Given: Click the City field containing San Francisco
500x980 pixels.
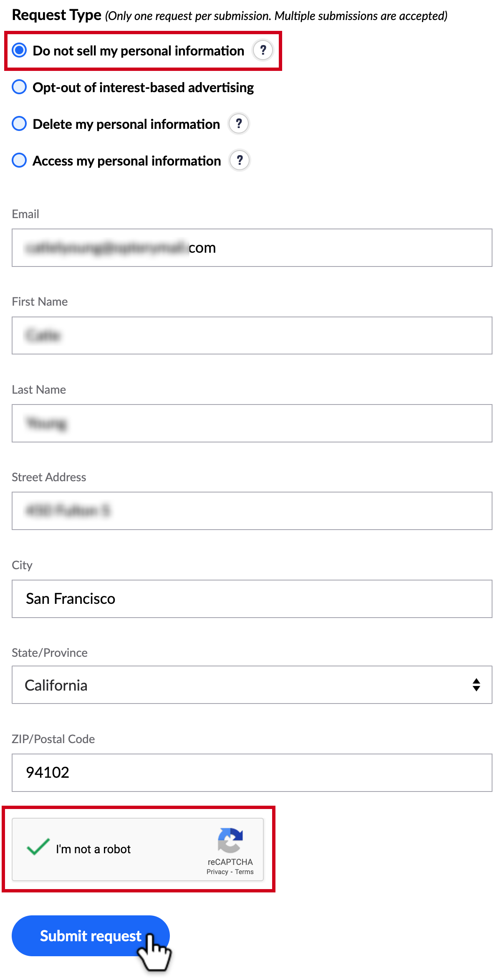Looking at the screenshot, I should point(252,599).
